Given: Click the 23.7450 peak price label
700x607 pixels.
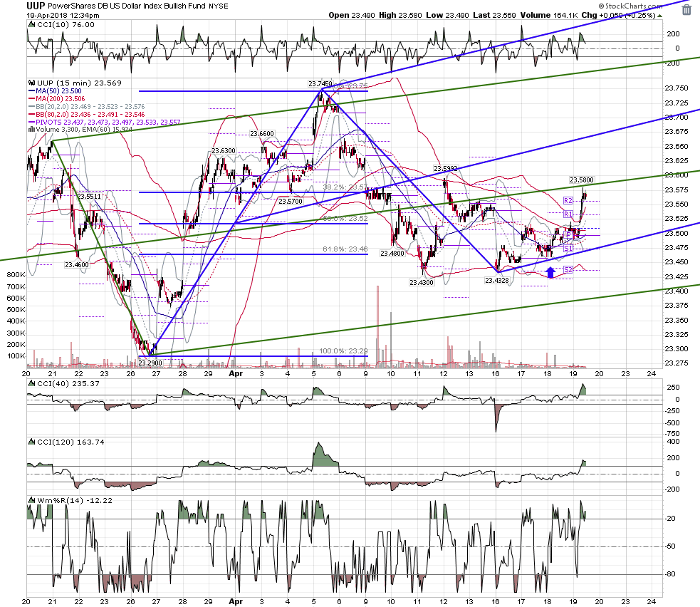Looking at the screenshot, I should (x=320, y=83).
